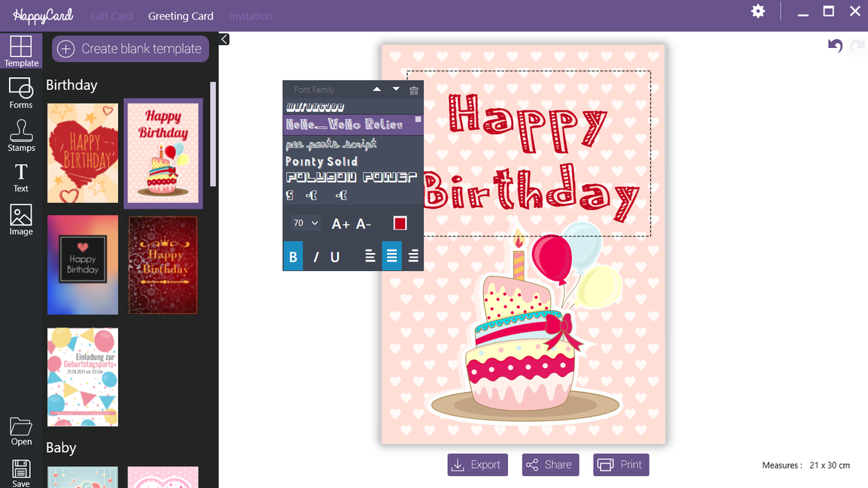Open the font size 70 dropdown
The width and height of the screenshot is (868, 488).
click(x=306, y=223)
